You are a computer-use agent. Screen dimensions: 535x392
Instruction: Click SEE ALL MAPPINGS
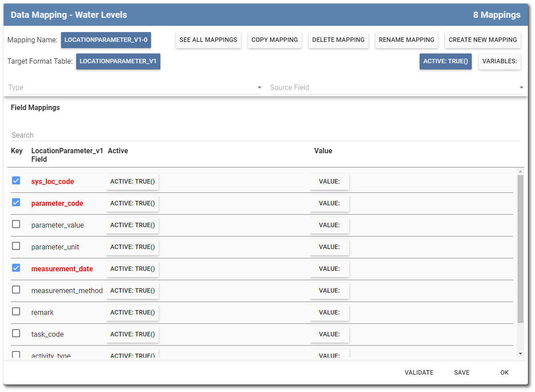coord(208,40)
